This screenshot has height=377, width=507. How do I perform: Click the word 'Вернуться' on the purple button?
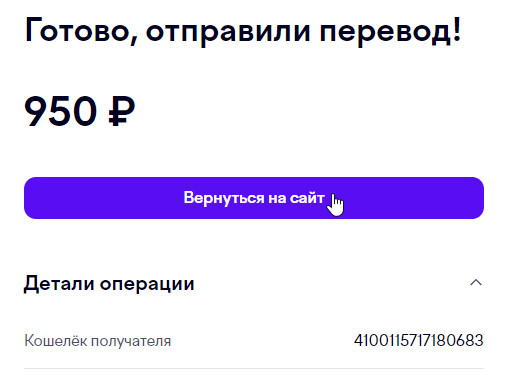click(224, 198)
